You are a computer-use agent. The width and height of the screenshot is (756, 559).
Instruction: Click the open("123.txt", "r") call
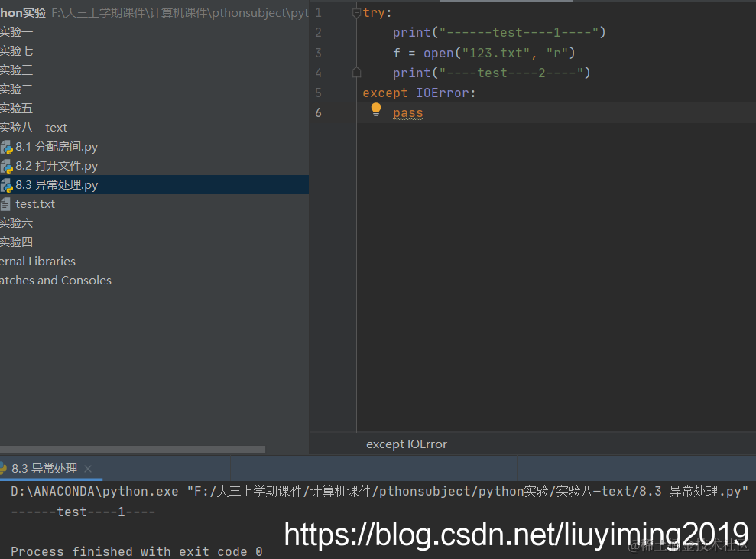(x=499, y=53)
